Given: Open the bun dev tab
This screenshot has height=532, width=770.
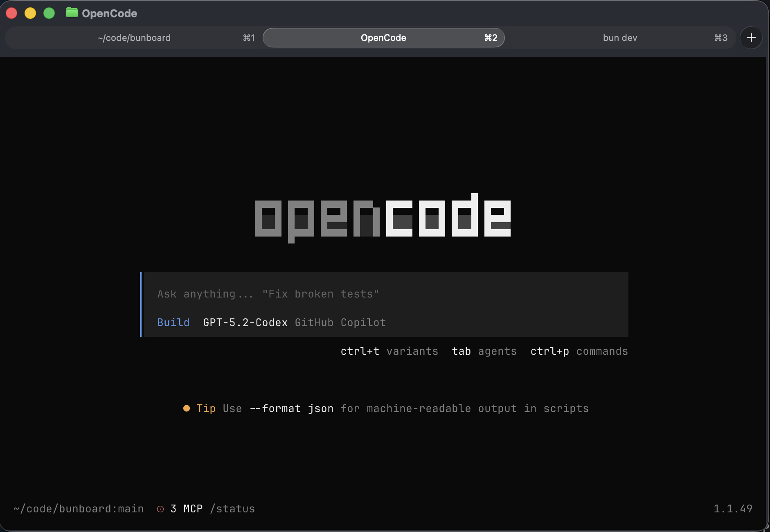Looking at the screenshot, I should click(x=620, y=38).
